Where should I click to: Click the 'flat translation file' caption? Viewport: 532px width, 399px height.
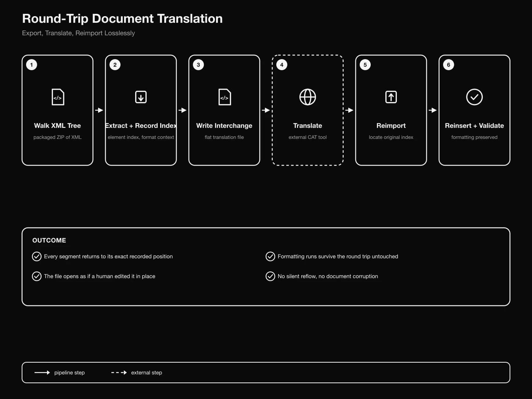point(224,137)
